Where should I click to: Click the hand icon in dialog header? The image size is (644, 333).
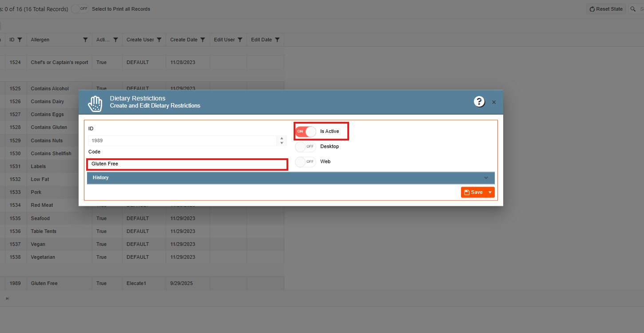click(95, 103)
